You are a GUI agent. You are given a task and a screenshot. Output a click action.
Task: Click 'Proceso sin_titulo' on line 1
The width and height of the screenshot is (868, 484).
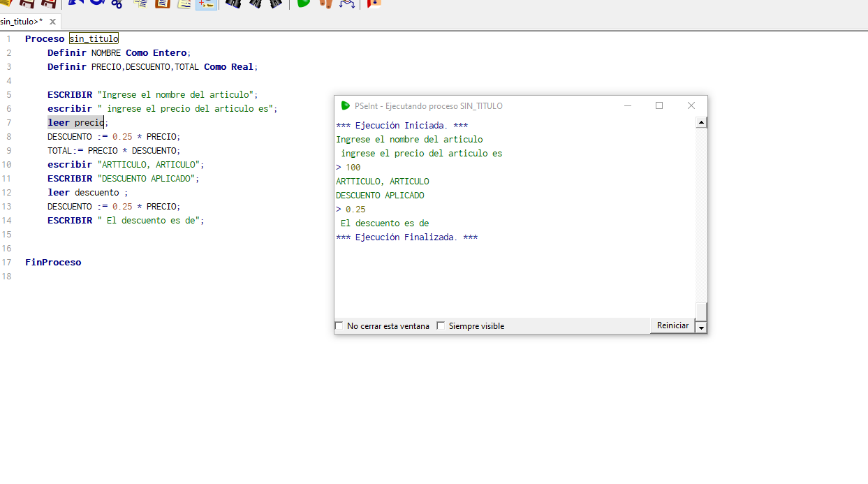pyautogui.click(x=72, y=39)
